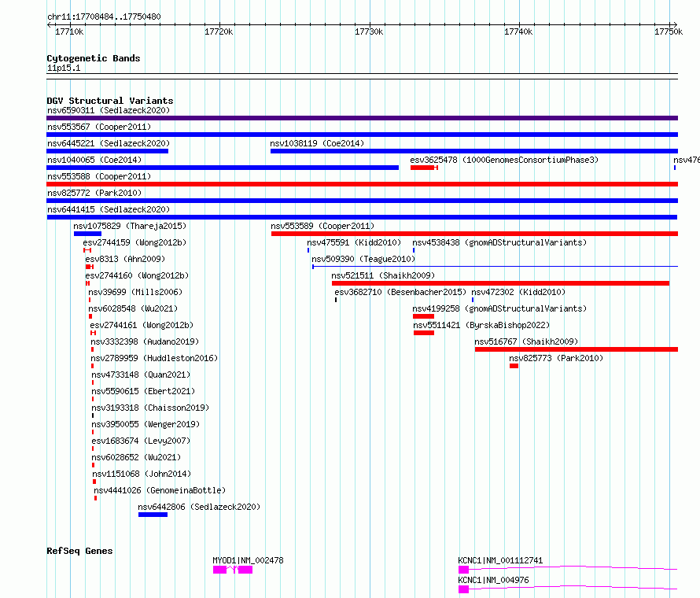The image size is (700, 598).
Task: Open nsv4538438 (gnomADStructuralVariants) label
Action: [499, 242]
